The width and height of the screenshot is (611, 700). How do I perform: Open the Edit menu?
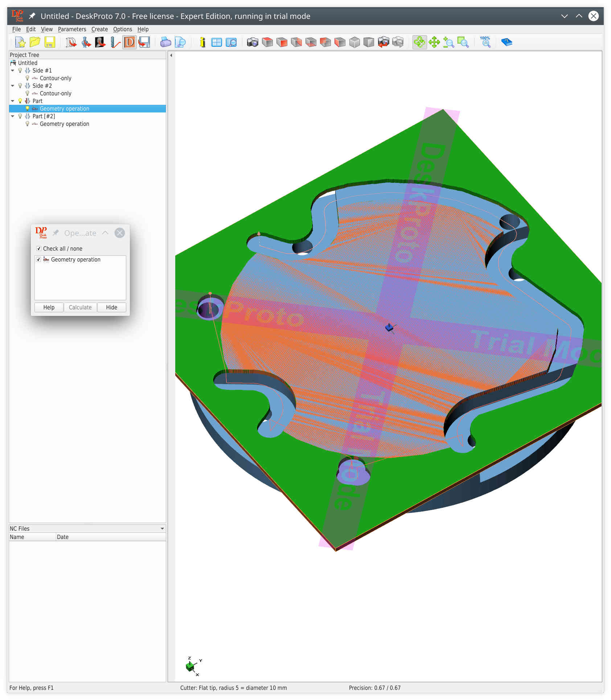coord(31,29)
